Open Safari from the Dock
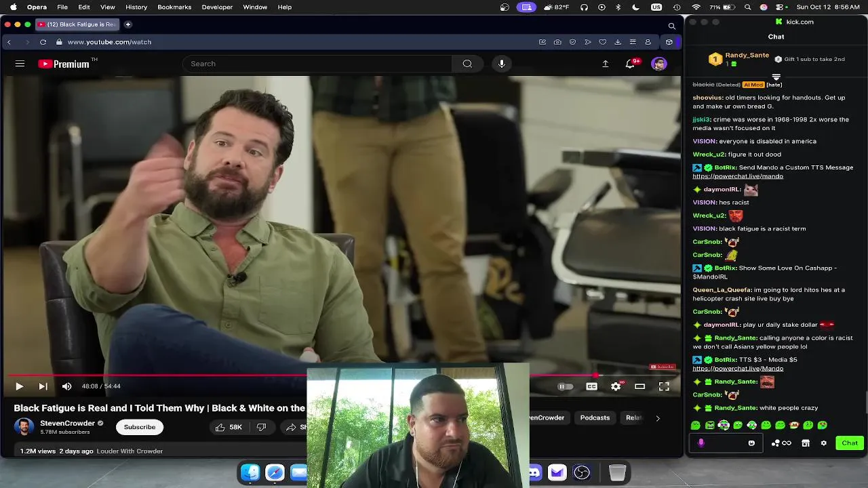Screen dimensions: 868x488 pyautogui.click(x=275, y=472)
